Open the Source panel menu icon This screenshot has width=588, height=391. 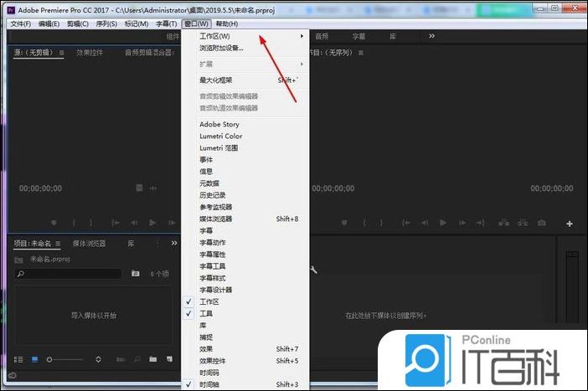pyautogui.click(x=61, y=53)
